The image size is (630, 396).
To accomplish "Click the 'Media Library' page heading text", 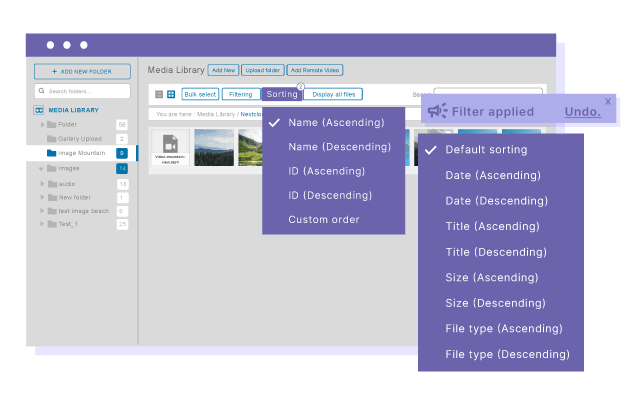I will pos(176,70).
